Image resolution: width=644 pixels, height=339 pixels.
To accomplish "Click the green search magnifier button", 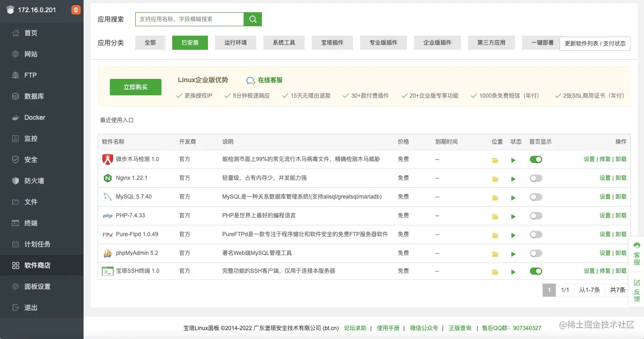I will click(x=253, y=19).
